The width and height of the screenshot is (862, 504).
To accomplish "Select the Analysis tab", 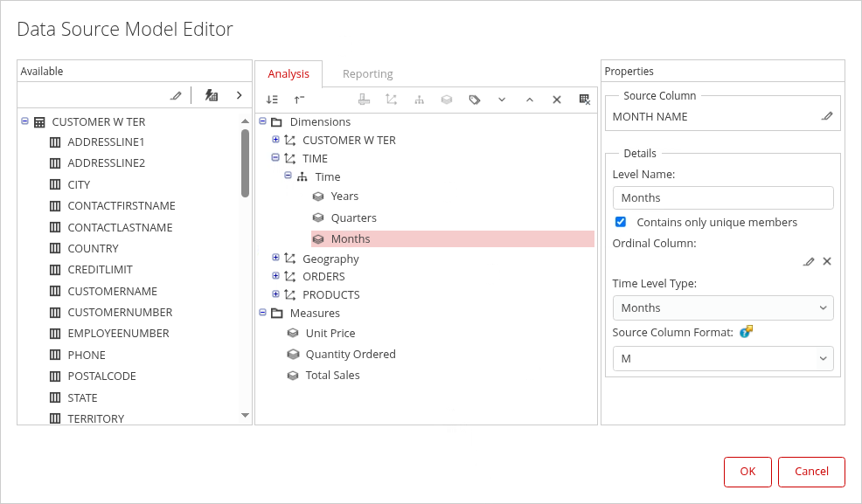I will (x=288, y=74).
